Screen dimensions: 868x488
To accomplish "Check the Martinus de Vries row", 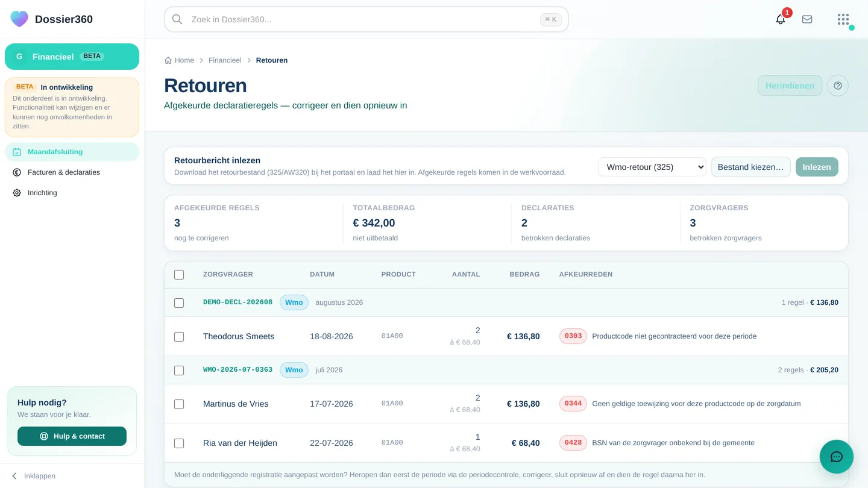I will [179, 404].
